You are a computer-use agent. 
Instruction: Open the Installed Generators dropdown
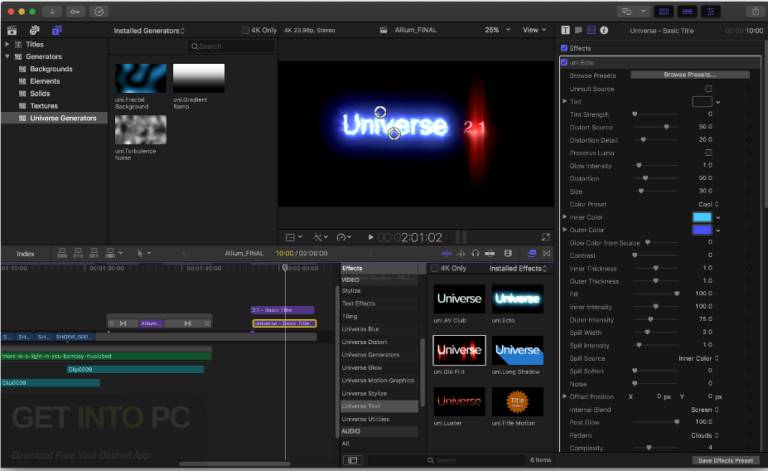tap(149, 30)
